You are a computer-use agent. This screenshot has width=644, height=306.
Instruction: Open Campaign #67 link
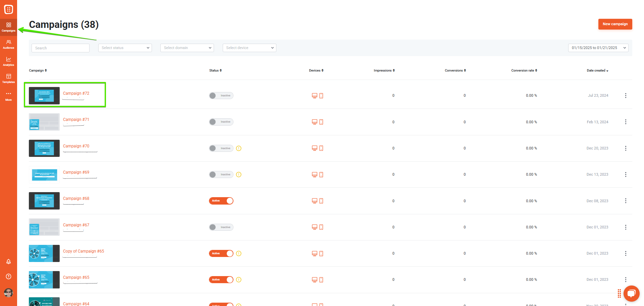[76, 225]
